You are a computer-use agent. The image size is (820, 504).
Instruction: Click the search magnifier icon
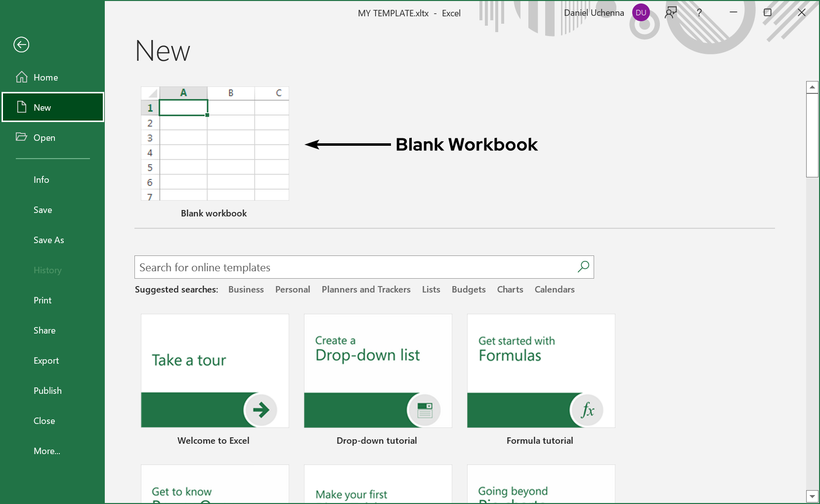[583, 267]
